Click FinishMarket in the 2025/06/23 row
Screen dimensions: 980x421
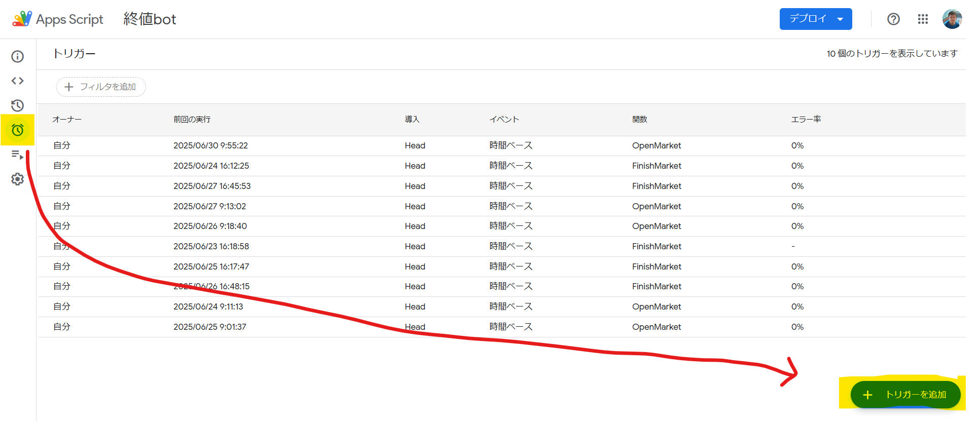pyautogui.click(x=657, y=247)
